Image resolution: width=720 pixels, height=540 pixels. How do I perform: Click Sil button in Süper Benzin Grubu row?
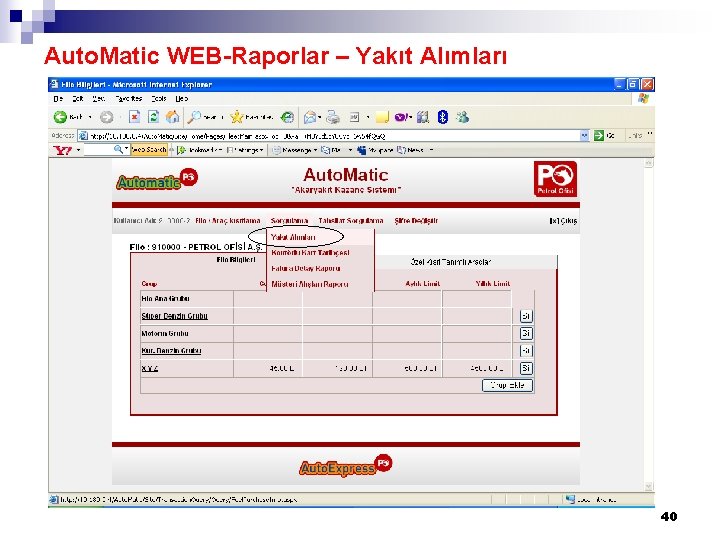point(526,316)
